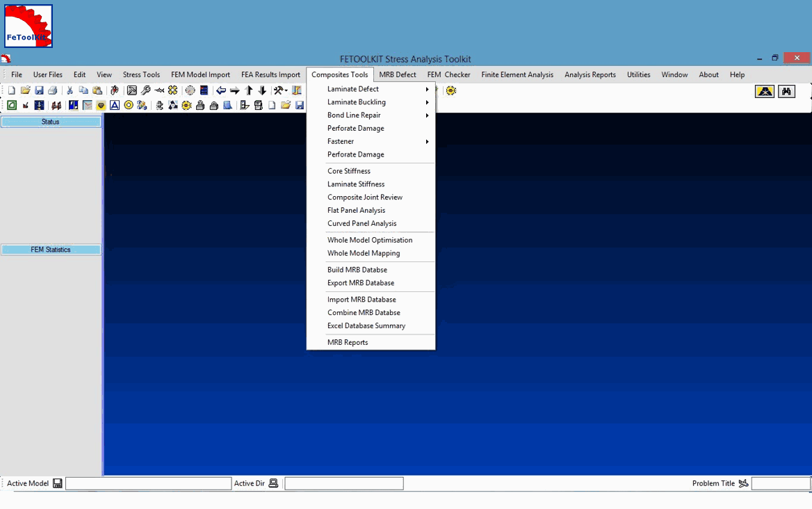Open the FEM Model Import menu
Image resolution: width=812 pixels, height=509 pixels.
point(200,74)
